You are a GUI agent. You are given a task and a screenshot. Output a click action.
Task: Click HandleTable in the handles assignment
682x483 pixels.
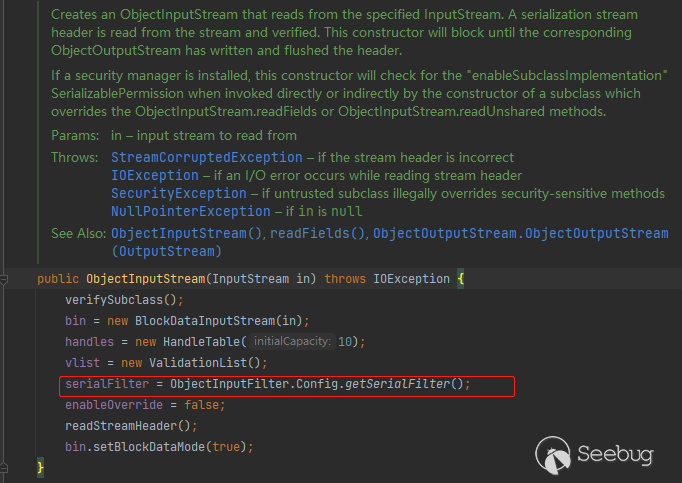coord(201,342)
